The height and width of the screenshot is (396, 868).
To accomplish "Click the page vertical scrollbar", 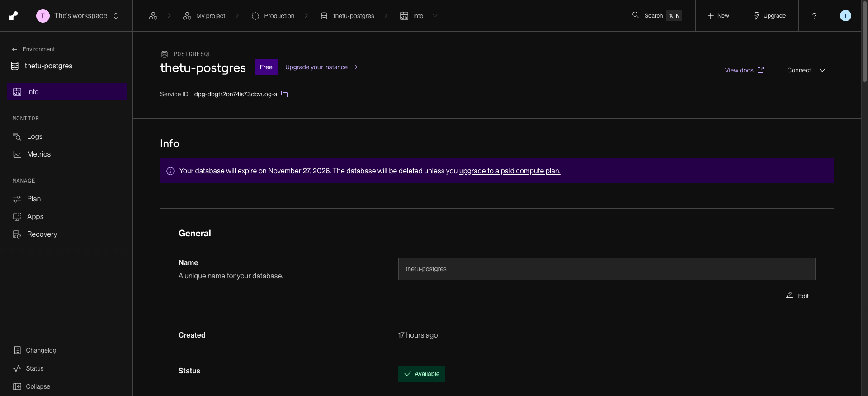I will coord(864,42).
